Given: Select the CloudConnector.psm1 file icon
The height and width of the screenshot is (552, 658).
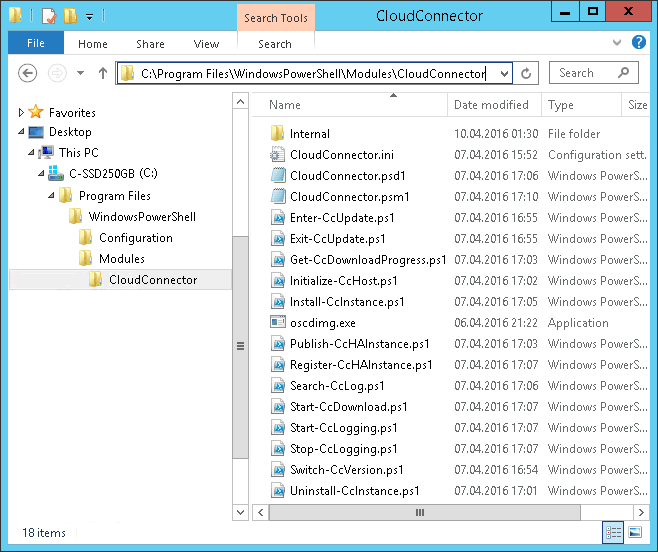Looking at the screenshot, I should (277, 196).
